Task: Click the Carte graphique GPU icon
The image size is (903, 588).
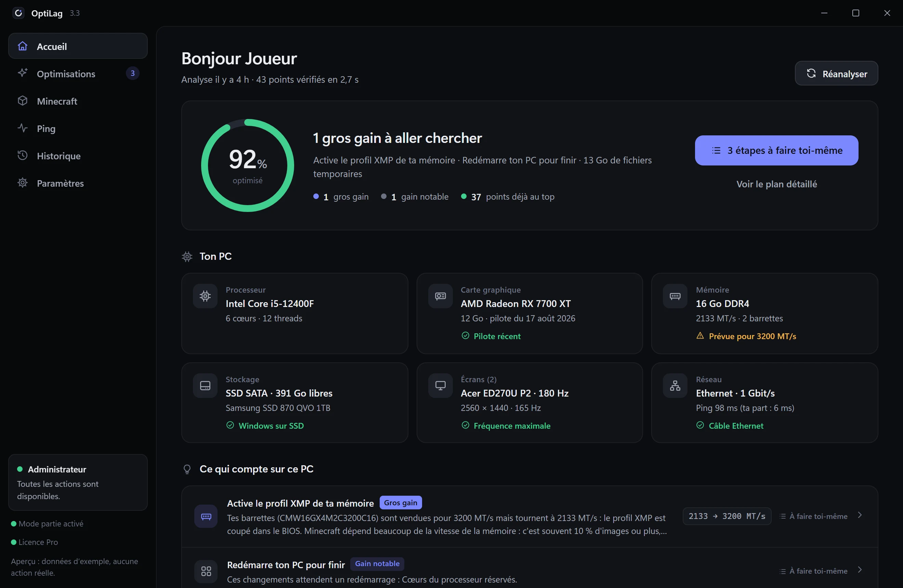Action: 441,296
